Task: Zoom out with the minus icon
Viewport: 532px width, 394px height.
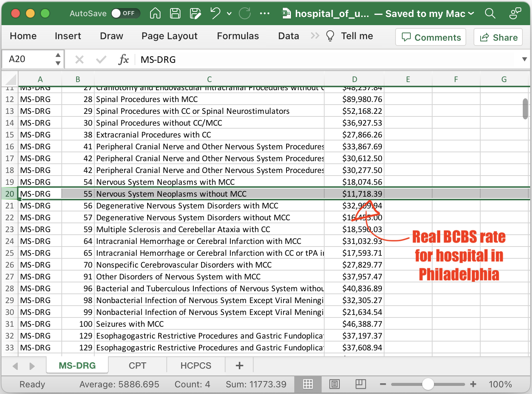Action: (x=383, y=384)
